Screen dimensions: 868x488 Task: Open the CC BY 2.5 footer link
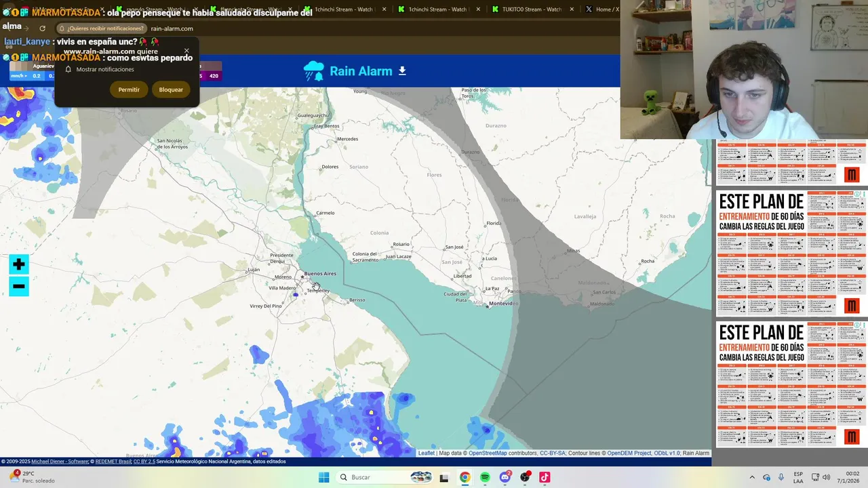(144, 462)
